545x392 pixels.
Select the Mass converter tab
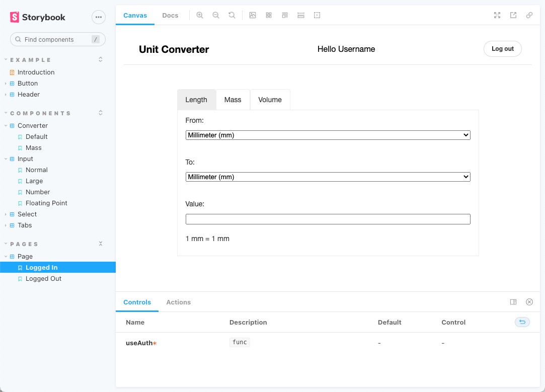tap(232, 100)
